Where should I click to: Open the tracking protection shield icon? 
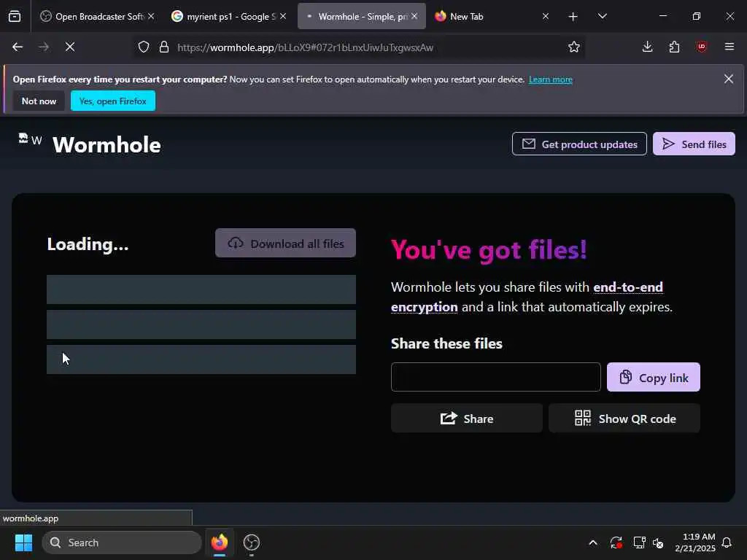(144, 47)
